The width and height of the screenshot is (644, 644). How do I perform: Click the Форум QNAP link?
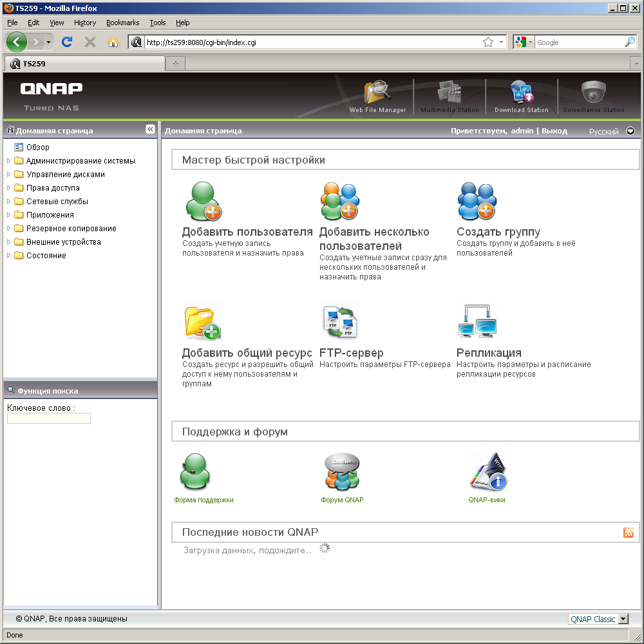(342, 500)
